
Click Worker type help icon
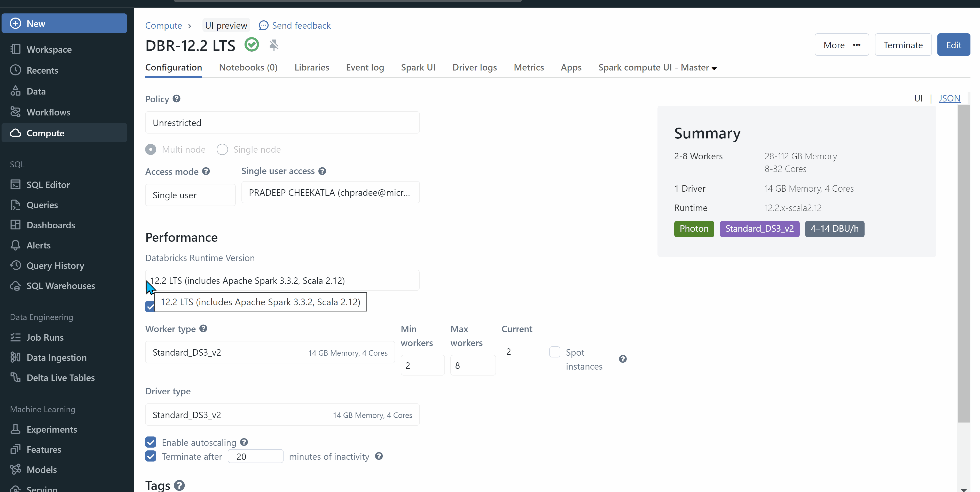click(203, 328)
